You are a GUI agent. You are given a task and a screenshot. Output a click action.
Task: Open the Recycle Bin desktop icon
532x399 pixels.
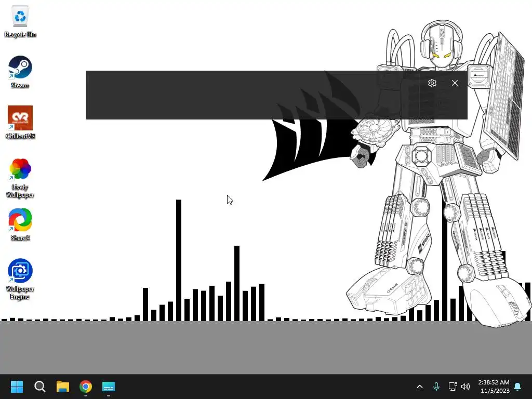pos(20,21)
